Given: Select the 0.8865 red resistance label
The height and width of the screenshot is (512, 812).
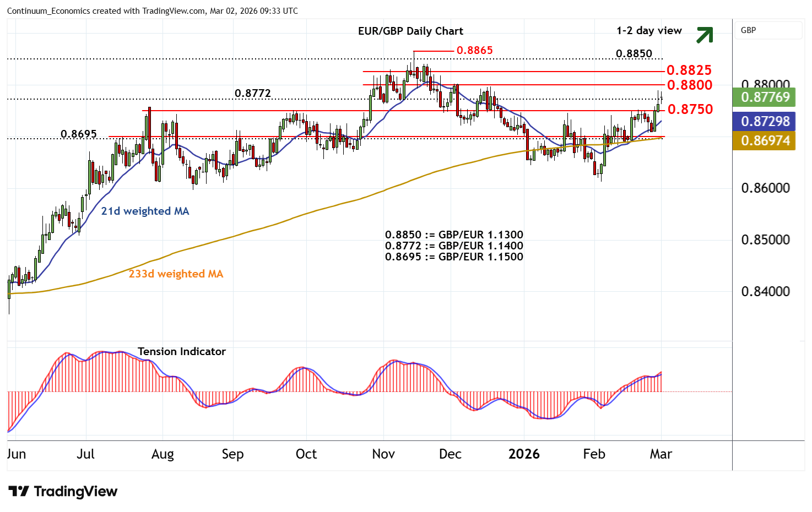Looking at the screenshot, I should click(x=475, y=51).
